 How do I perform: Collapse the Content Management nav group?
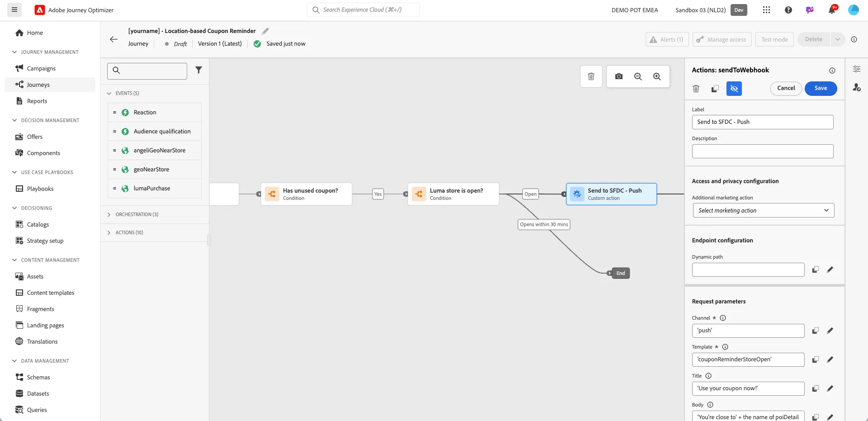[14, 260]
